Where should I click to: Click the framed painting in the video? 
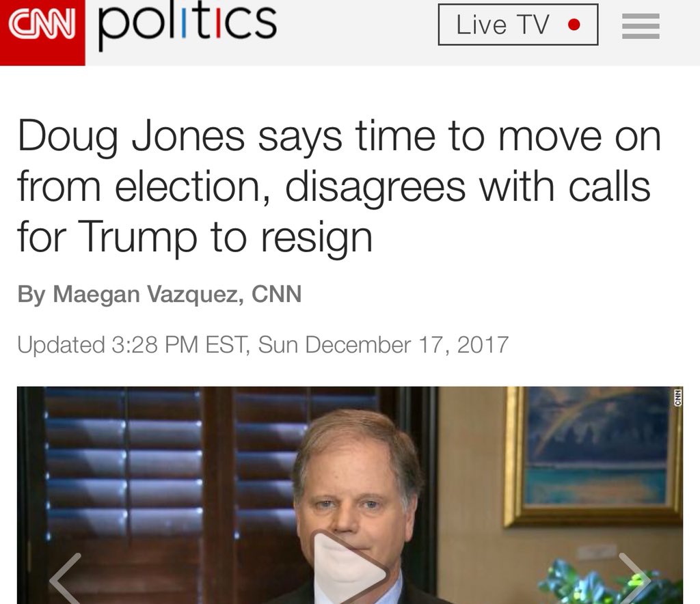594,456
